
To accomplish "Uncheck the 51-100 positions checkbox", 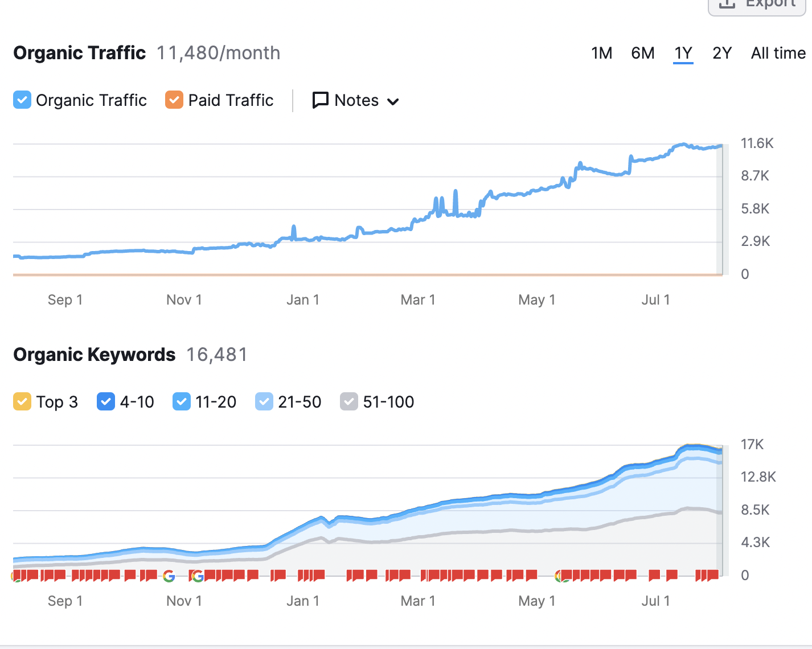I will tap(348, 402).
